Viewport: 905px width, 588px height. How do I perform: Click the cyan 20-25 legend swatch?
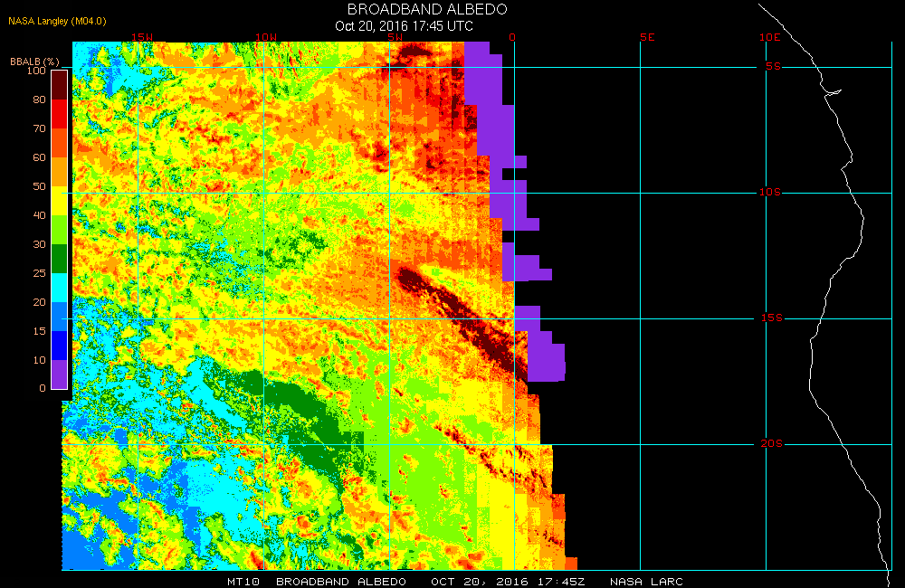(60, 288)
